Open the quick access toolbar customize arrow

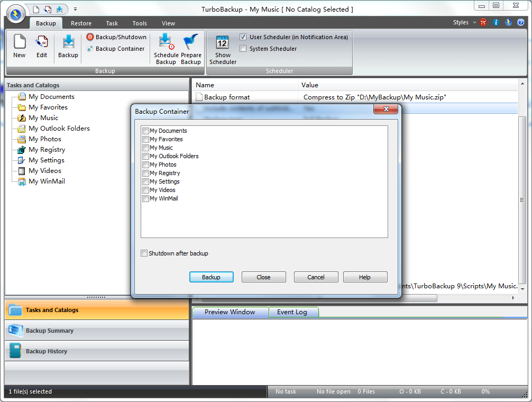pyautogui.click(x=75, y=9)
